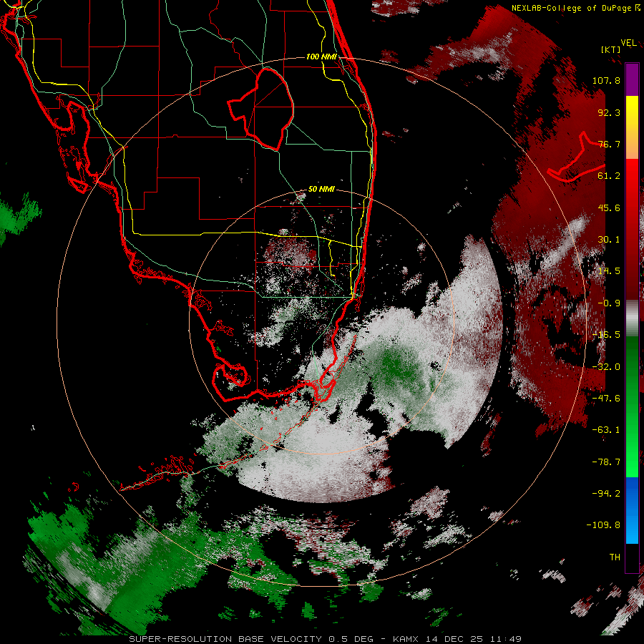Click the VEL label above the color scale
This screenshot has height=644, width=644.
click(629, 43)
